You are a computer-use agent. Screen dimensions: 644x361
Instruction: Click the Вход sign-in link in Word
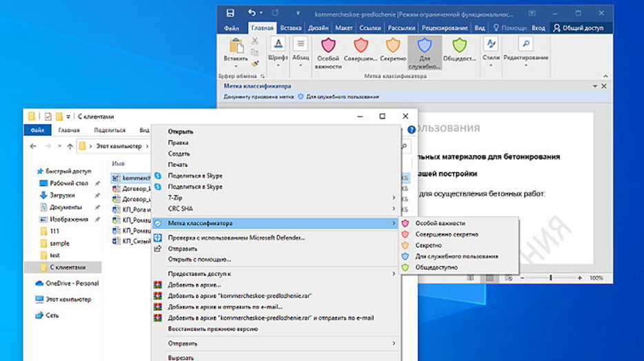(538, 28)
